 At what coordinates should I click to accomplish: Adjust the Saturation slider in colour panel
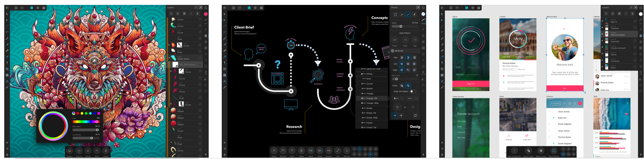click(x=86, y=130)
